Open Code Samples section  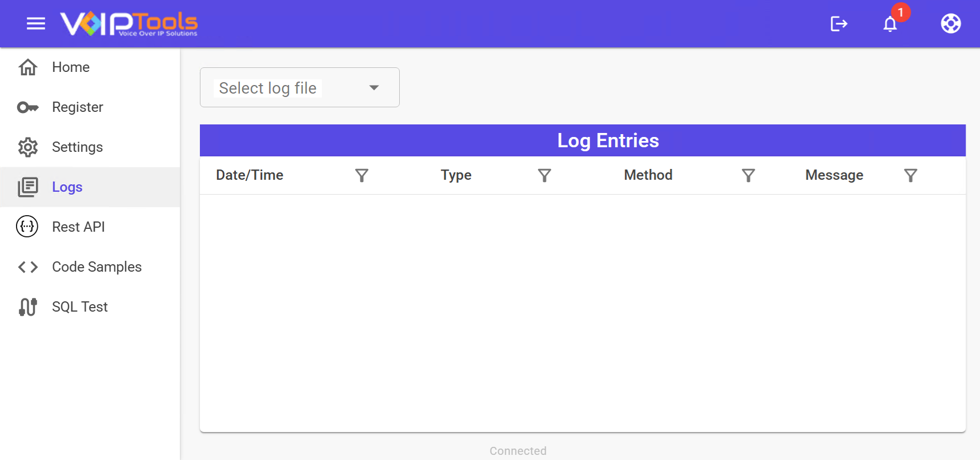click(x=97, y=267)
